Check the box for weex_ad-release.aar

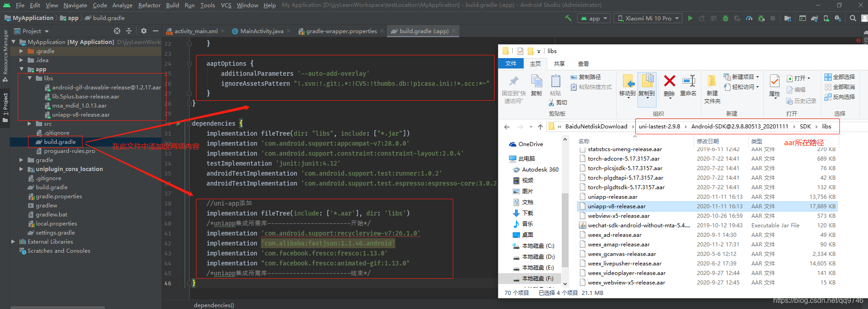tap(583, 235)
